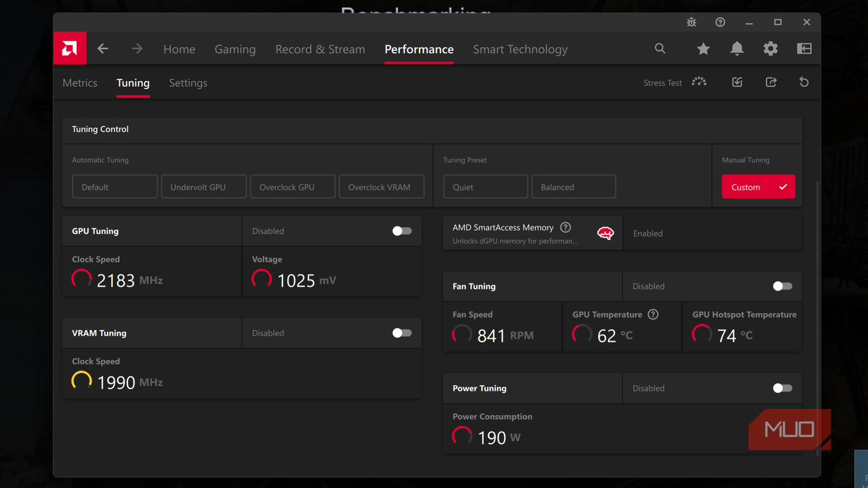Click the SmartAccess Memory Enabled status
868x488 pixels.
648,234
